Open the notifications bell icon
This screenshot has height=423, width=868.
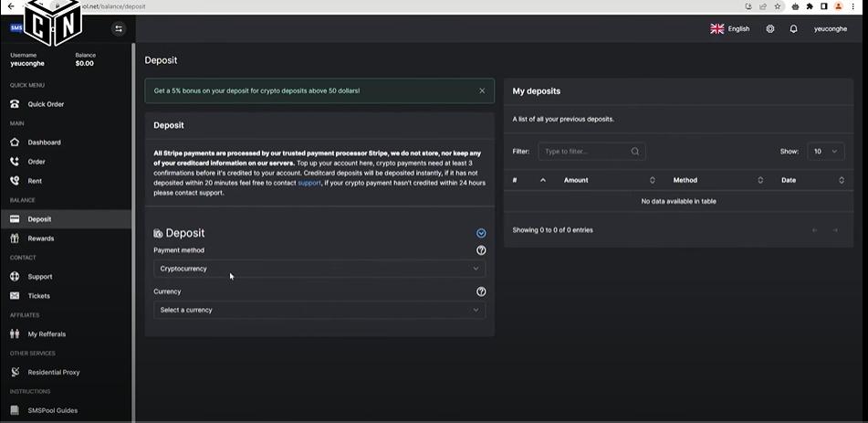793,29
